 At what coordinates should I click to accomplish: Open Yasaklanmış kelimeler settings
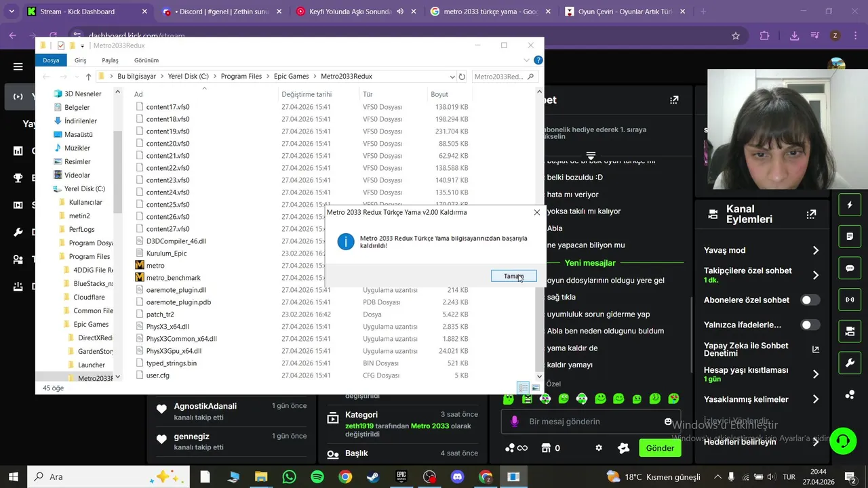[x=816, y=399]
